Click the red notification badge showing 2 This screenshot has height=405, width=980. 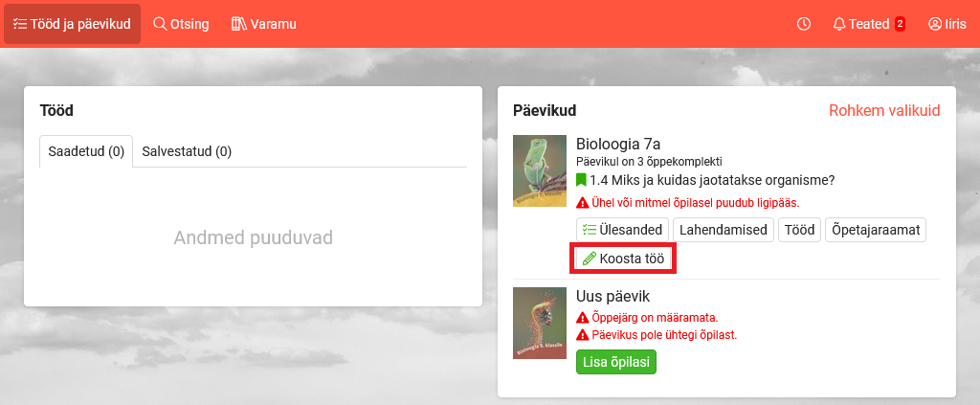point(900,24)
